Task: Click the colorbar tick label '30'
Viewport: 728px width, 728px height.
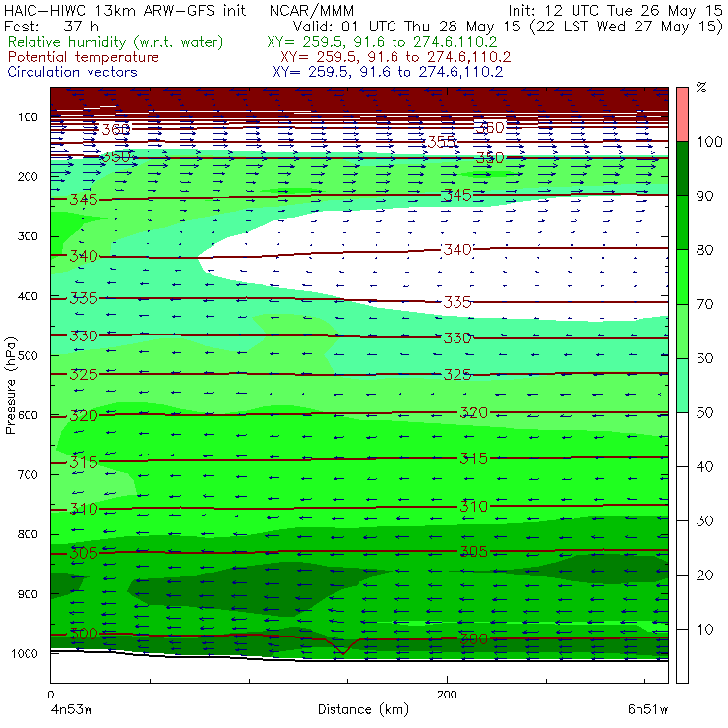Action: point(704,521)
